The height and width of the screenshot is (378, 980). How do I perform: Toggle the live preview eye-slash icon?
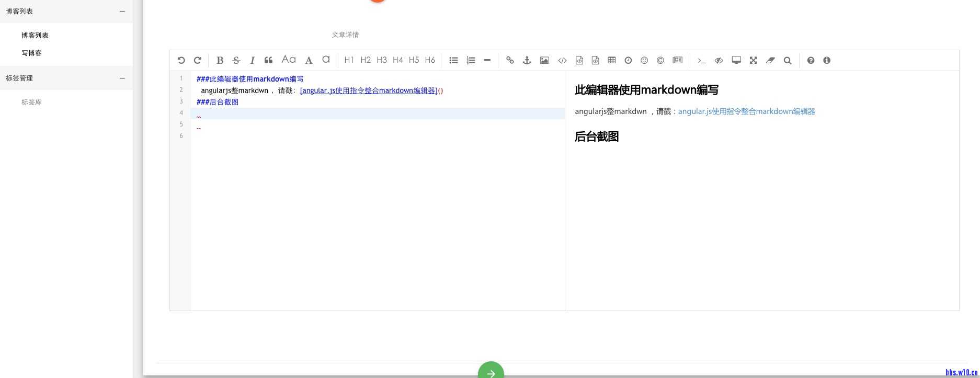coord(719,60)
